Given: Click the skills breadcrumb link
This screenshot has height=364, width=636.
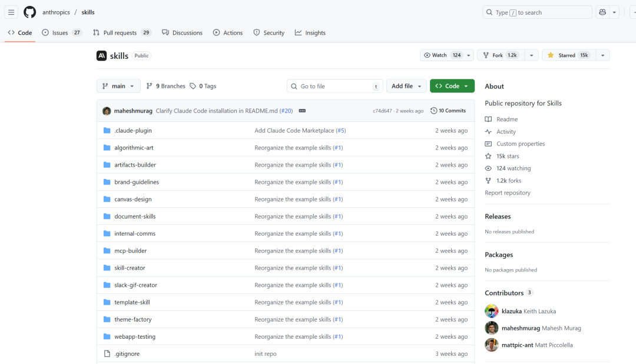Looking at the screenshot, I should (x=88, y=12).
